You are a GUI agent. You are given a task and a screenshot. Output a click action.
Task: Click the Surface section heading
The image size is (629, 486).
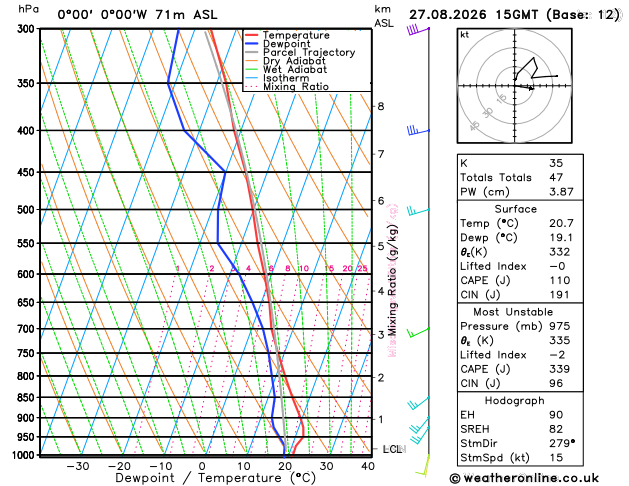[x=515, y=209]
